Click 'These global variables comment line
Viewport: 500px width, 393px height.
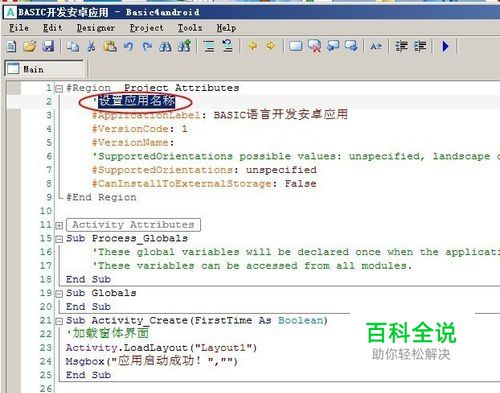[x=296, y=252]
